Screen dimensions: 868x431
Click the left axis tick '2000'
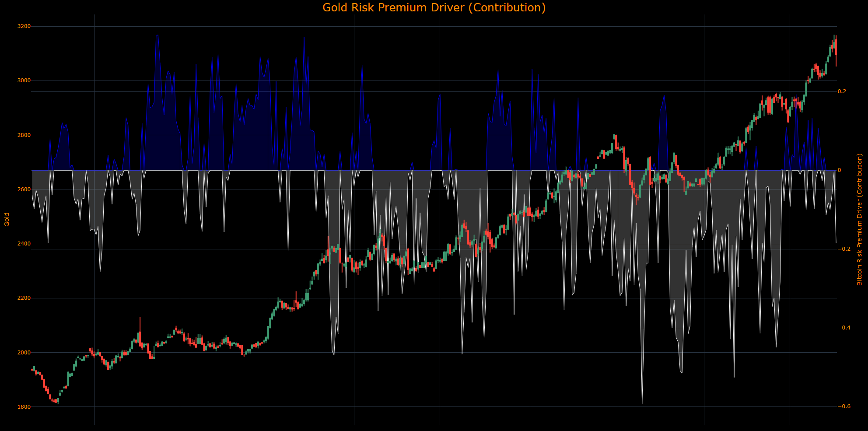(24, 353)
